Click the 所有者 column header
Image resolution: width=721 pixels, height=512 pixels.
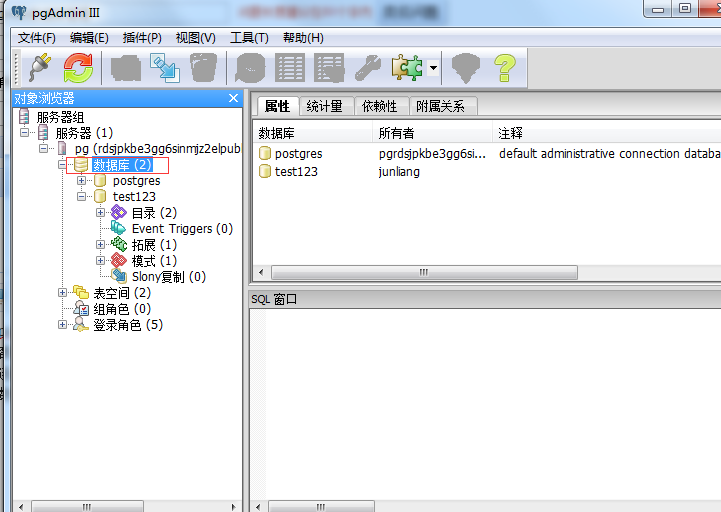click(x=397, y=133)
